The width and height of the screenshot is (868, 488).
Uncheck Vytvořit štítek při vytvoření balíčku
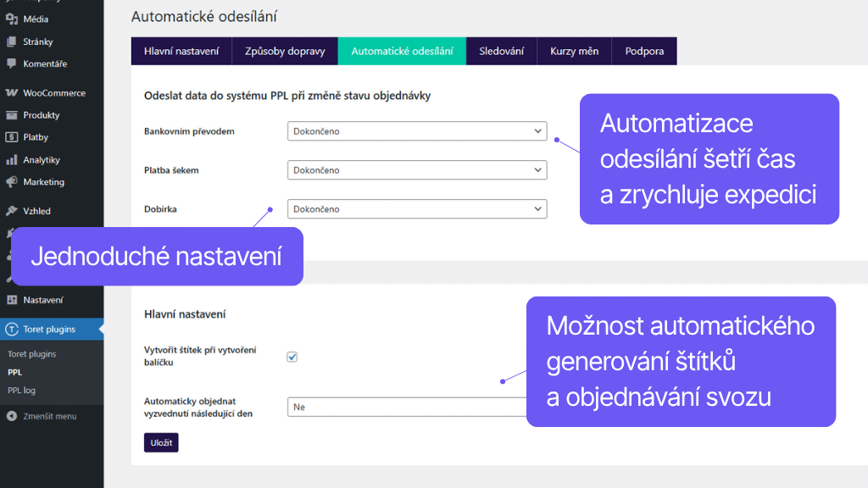coord(292,357)
